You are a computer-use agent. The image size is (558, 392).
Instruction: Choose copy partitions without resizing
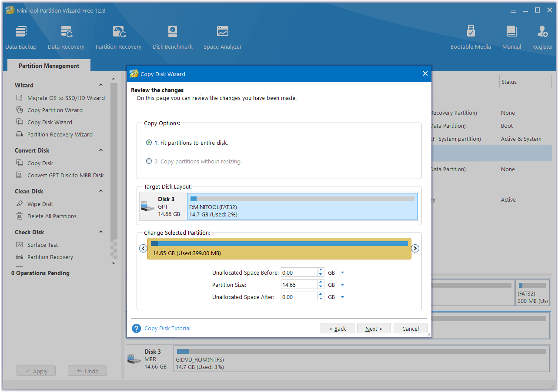click(149, 161)
